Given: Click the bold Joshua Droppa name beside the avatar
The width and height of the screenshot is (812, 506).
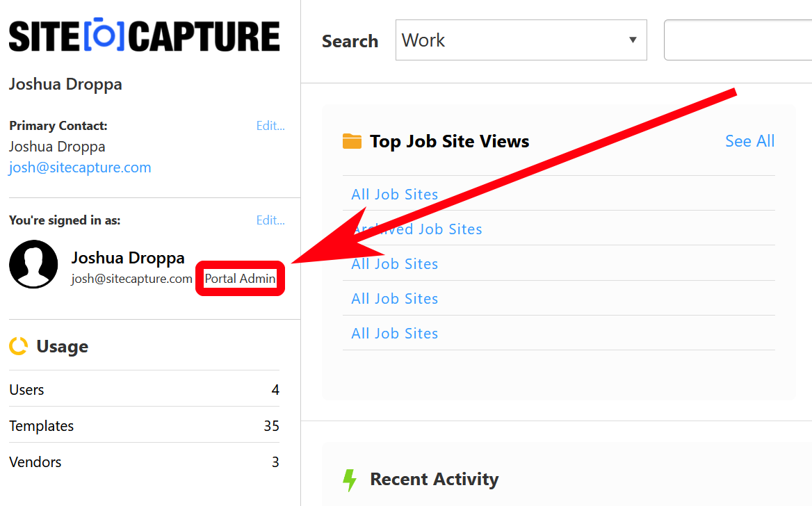Looking at the screenshot, I should (128, 257).
